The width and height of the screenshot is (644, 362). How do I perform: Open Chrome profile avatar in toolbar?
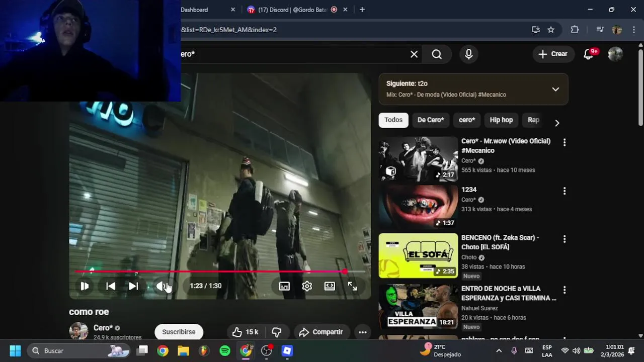point(617,30)
